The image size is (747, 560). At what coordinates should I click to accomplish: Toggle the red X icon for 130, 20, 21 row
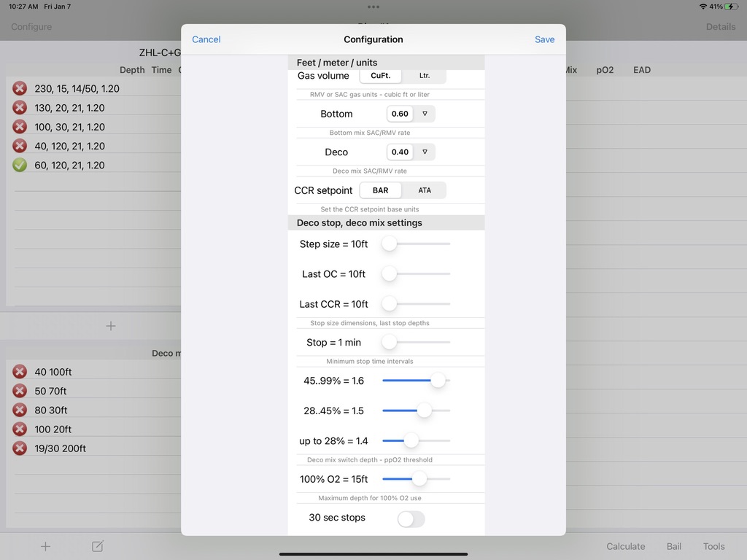[x=20, y=108]
